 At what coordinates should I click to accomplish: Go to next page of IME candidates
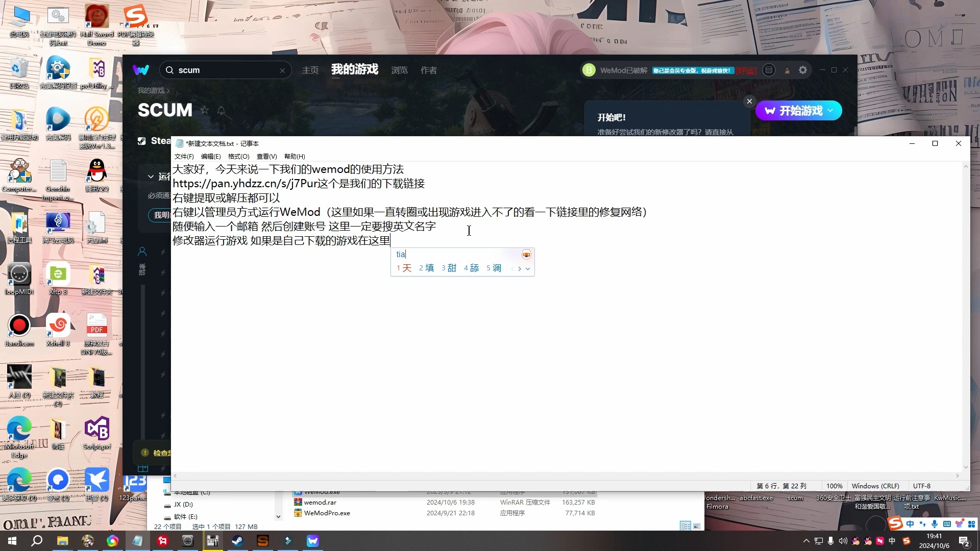520,268
